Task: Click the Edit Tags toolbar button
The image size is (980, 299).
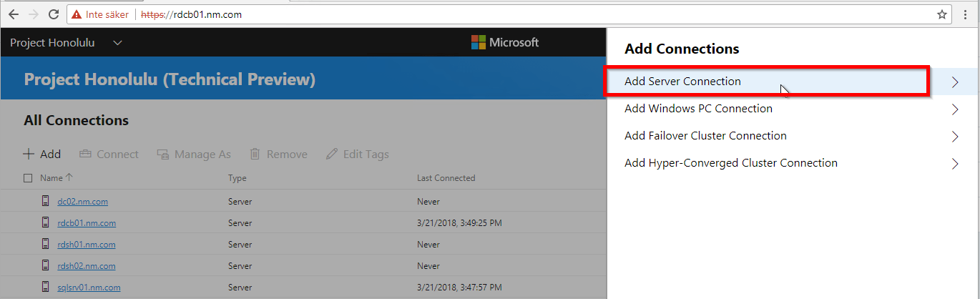Action: 358,155
